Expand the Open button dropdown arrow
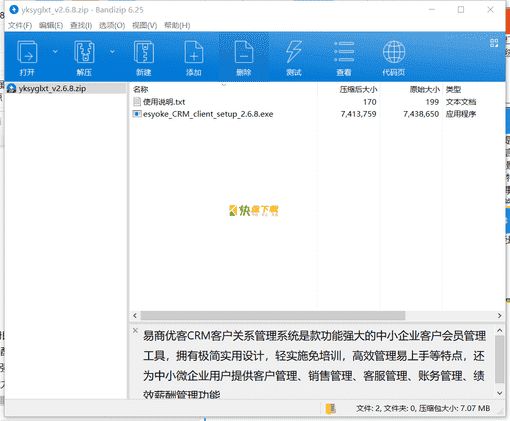The width and height of the screenshot is (510, 421). [55, 51]
